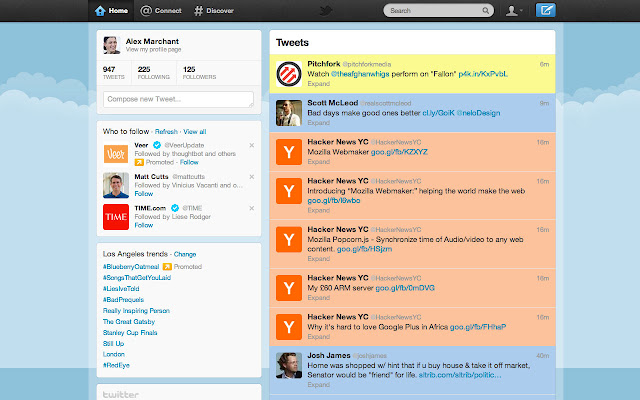The height and width of the screenshot is (400, 640).
Task: Dismiss the TIME.com follow suggestion
Action: pos(251,206)
